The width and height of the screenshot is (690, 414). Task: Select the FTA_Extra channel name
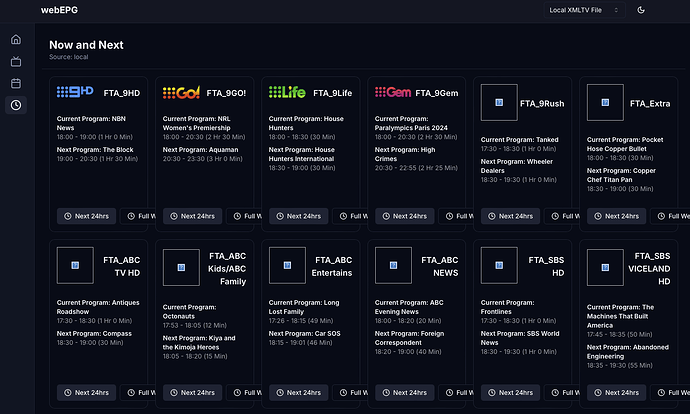650,103
